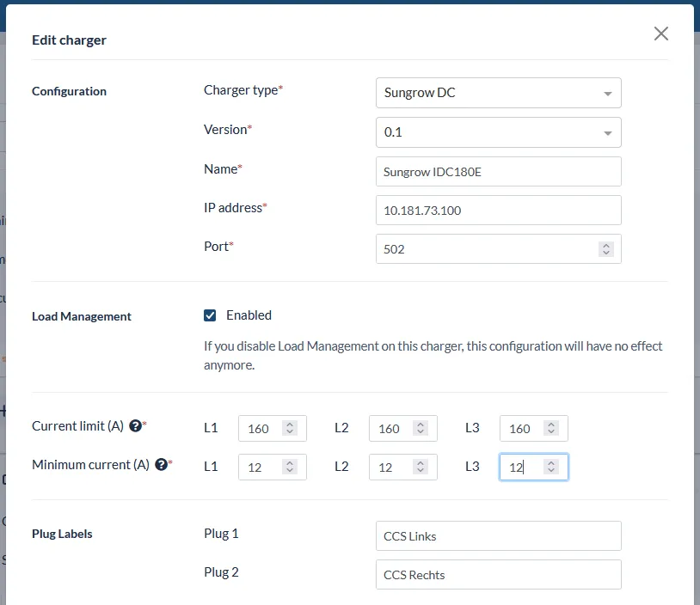Click the Load Management section label
This screenshot has height=605, width=700.
point(82,316)
